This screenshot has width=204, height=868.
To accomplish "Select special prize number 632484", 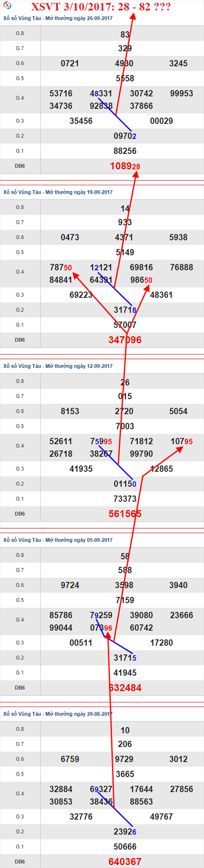I will [x=125, y=688].
